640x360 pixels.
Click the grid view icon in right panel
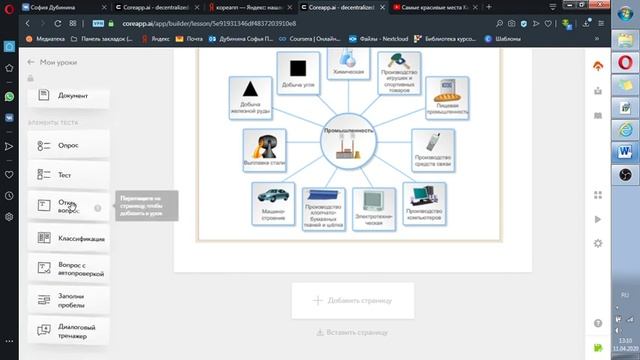pos(598,195)
